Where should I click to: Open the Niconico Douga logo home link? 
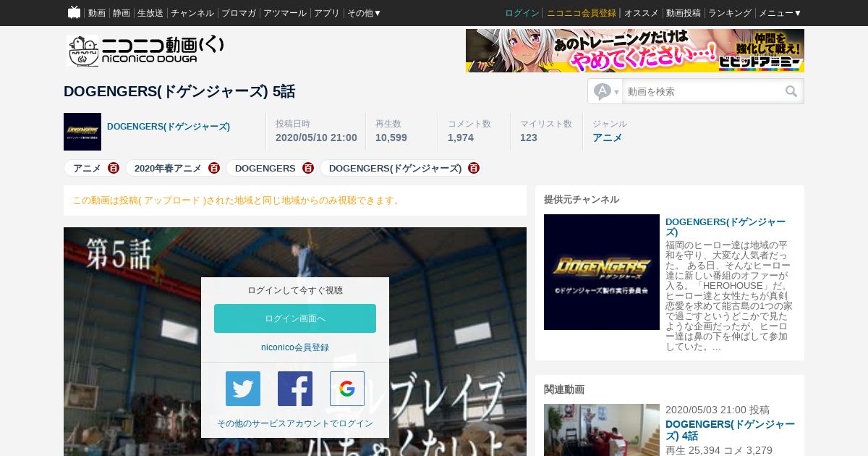point(145,51)
